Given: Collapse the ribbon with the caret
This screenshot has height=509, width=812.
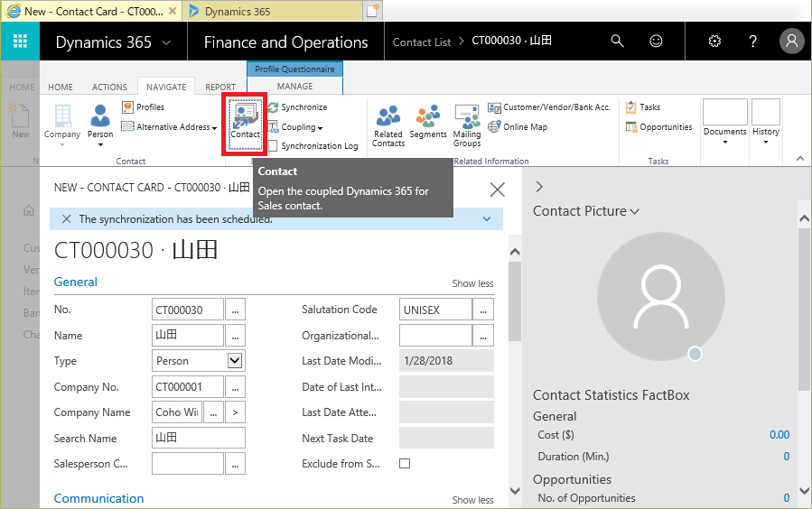Looking at the screenshot, I should (x=800, y=159).
